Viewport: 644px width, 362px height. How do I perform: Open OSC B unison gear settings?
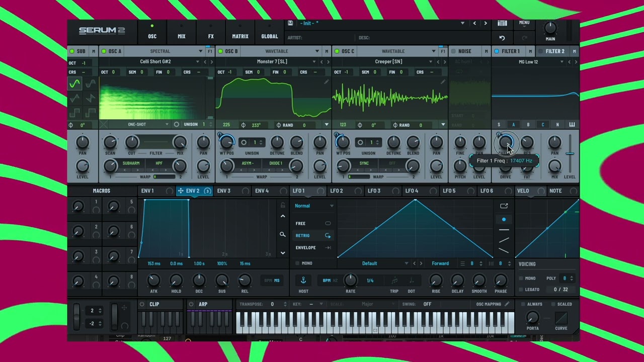coord(244,142)
